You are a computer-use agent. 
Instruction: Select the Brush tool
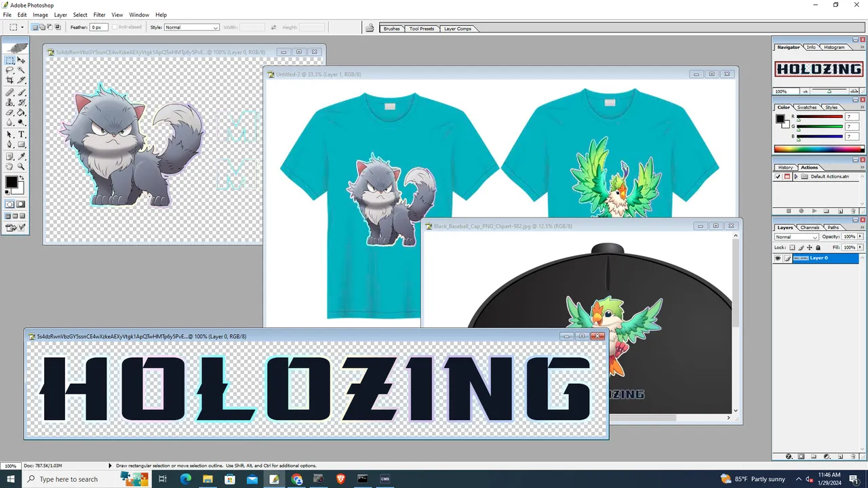point(21,92)
